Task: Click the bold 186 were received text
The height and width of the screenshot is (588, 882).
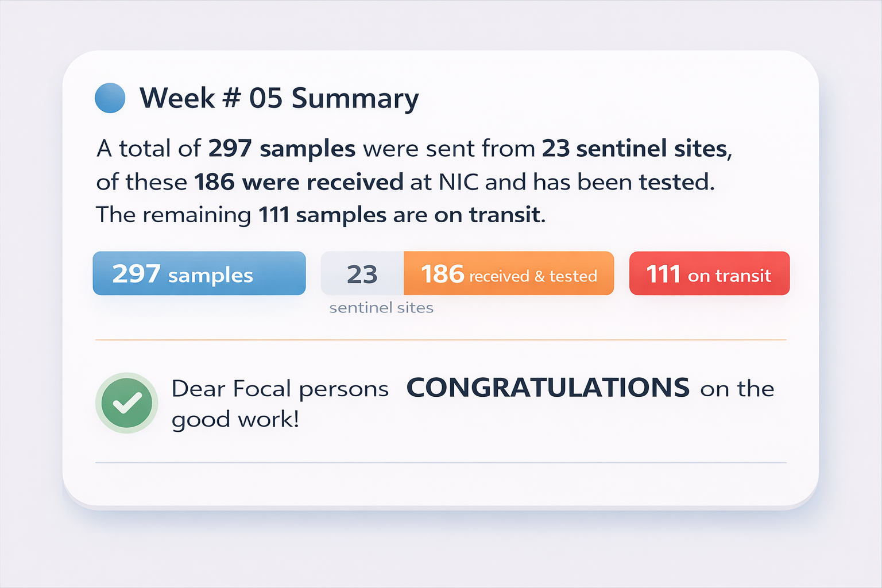Action: click(x=299, y=182)
